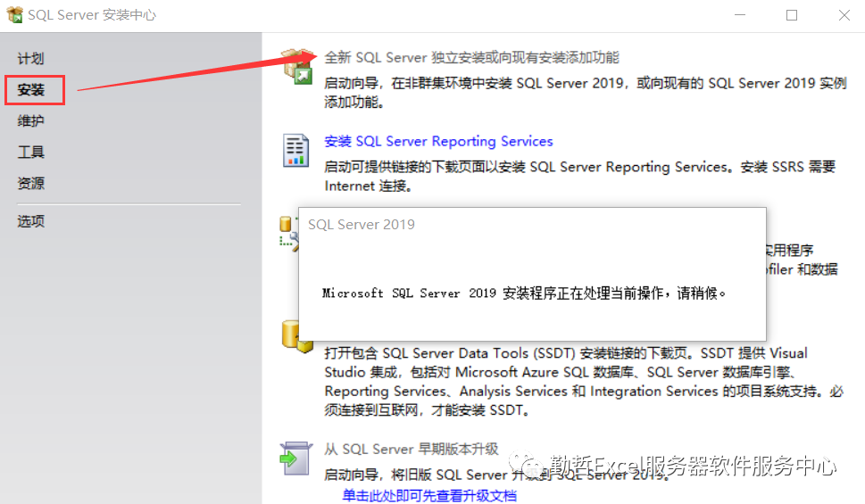865x504 pixels.
Task: Click the description starting 启动可提供链接的下载页面
Action: pyautogui.click(x=580, y=176)
